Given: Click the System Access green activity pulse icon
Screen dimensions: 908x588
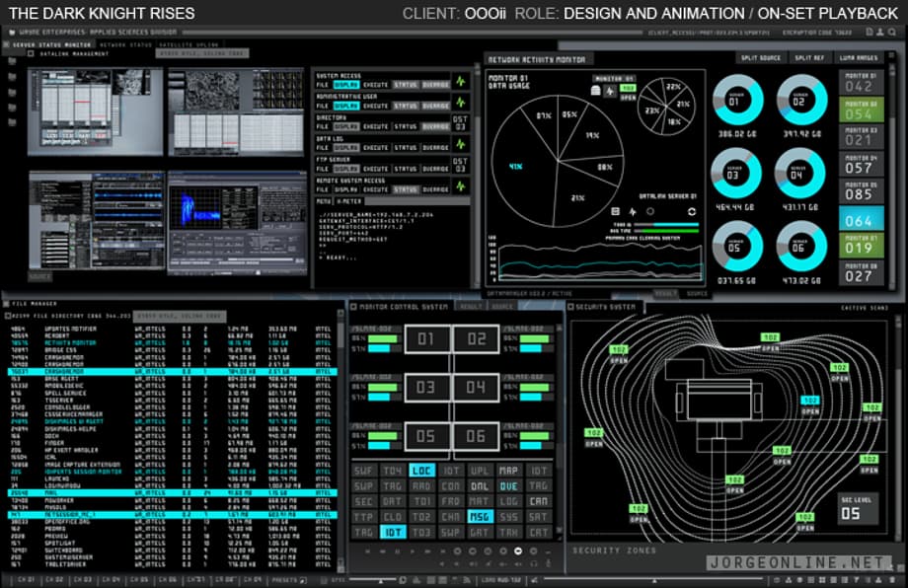Looking at the screenshot, I should click(x=461, y=83).
